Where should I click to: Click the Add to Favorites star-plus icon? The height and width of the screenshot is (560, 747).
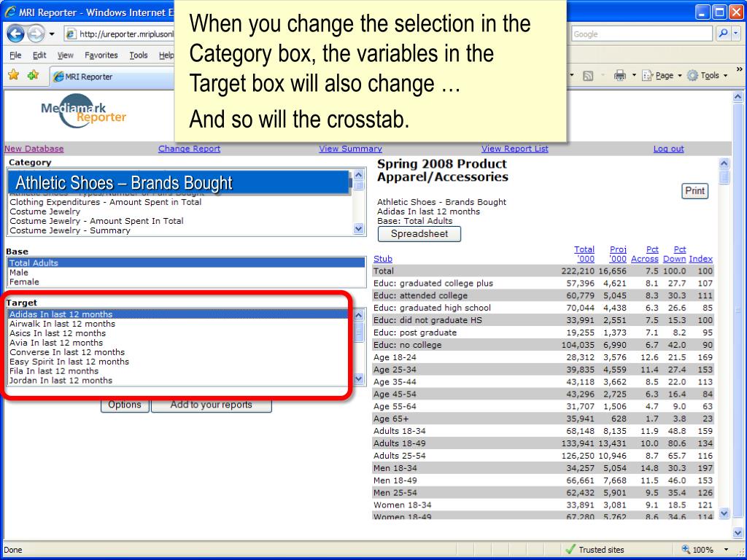tap(33, 75)
